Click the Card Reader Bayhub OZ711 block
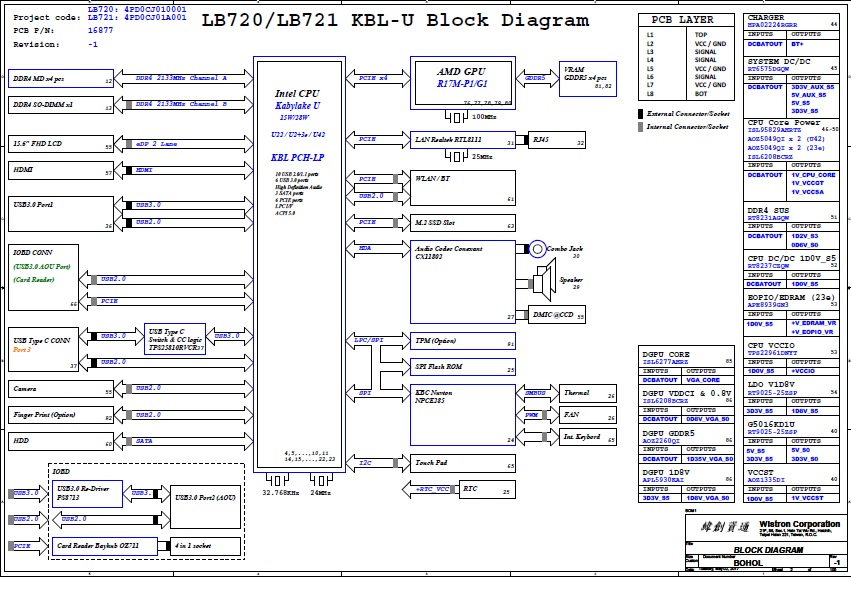Viewport: 851px width, 601px height. click(105, 546)
